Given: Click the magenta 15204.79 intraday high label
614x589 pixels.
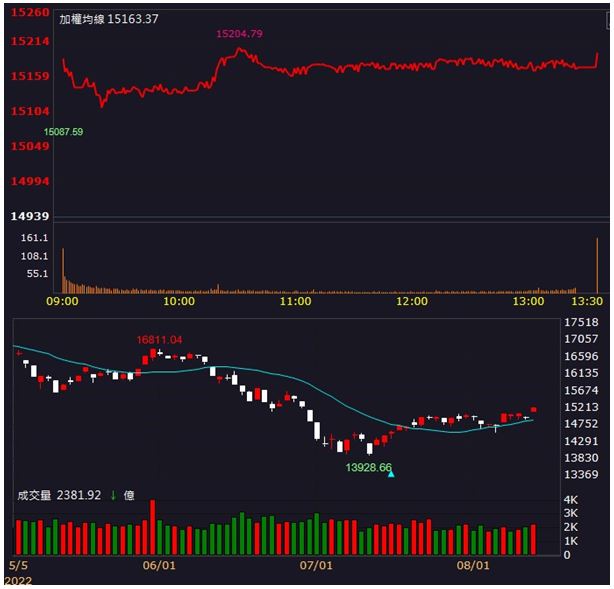Looking at the screenshot, I should click(239, 34).
